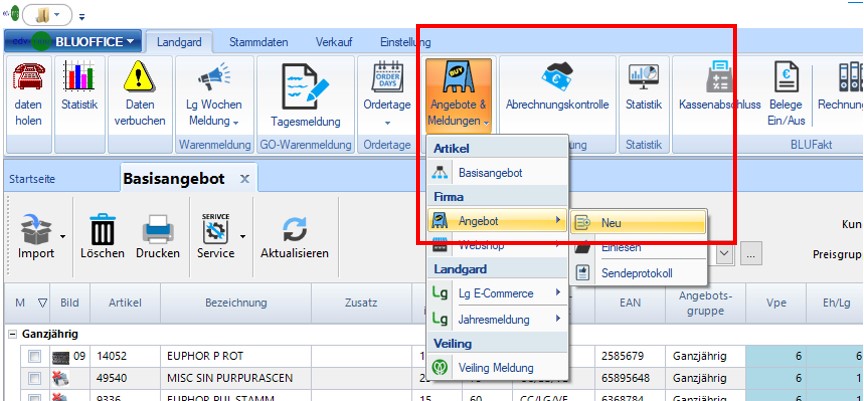Open the Startseite document tab
Screen dimensions: 864x401
tap(32, 179)
